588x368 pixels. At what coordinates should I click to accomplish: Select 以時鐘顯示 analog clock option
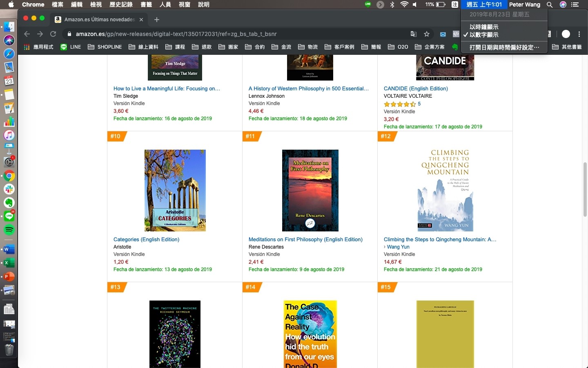coord(504,27)
